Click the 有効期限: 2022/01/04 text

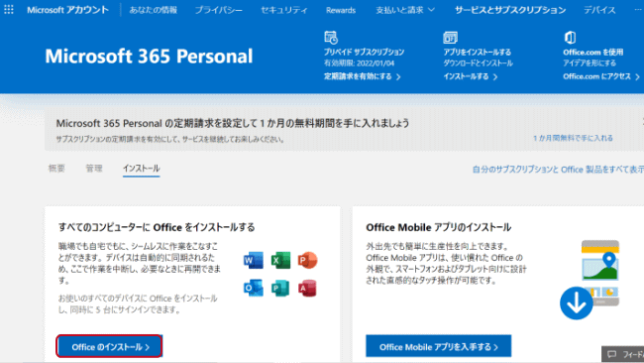tap(359, 63)
